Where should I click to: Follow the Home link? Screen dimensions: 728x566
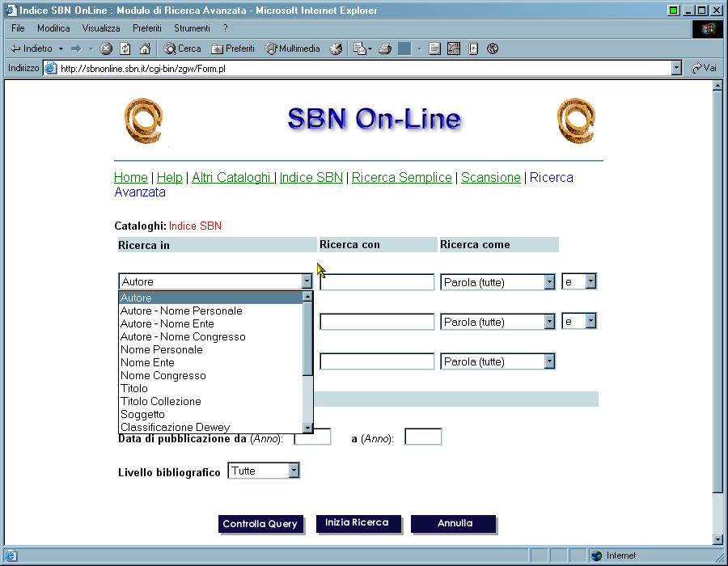131,178
